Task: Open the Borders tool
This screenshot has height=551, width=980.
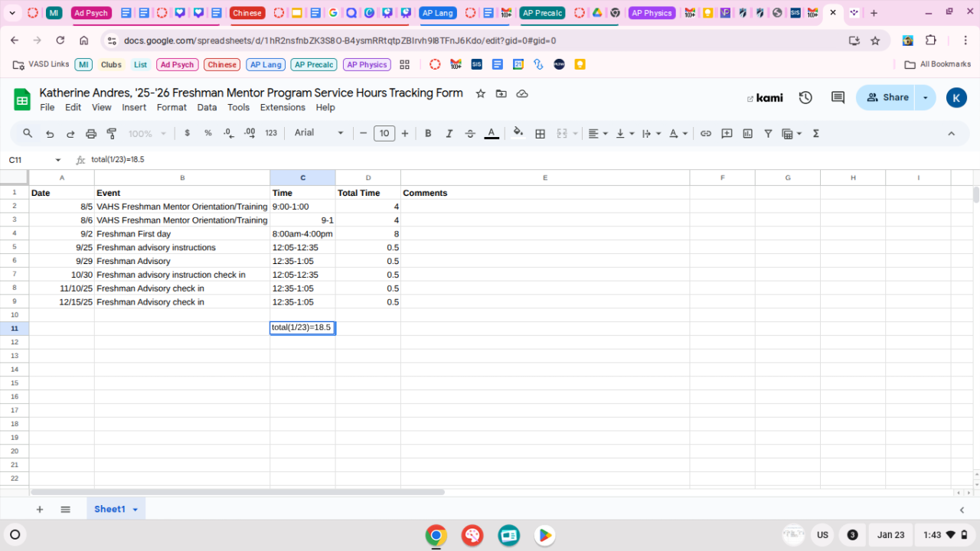Action: click(x=540, y=133)
